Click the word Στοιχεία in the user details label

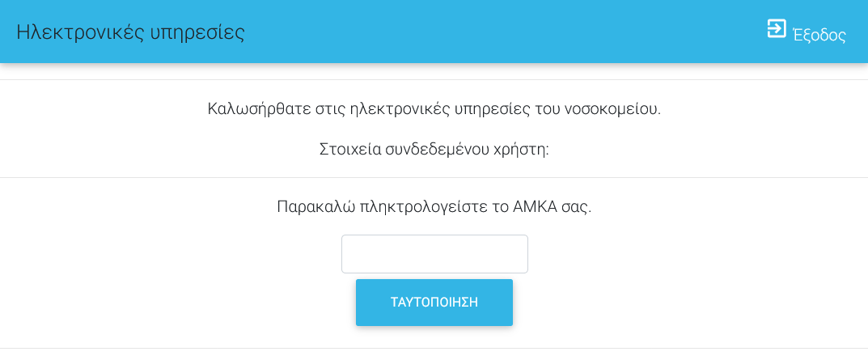348,150
